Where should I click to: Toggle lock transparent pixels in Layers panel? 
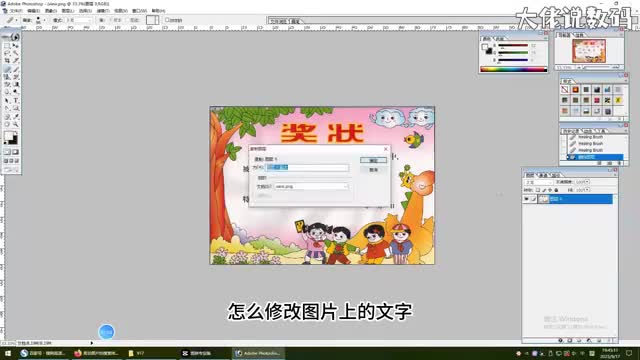[538, 190]
